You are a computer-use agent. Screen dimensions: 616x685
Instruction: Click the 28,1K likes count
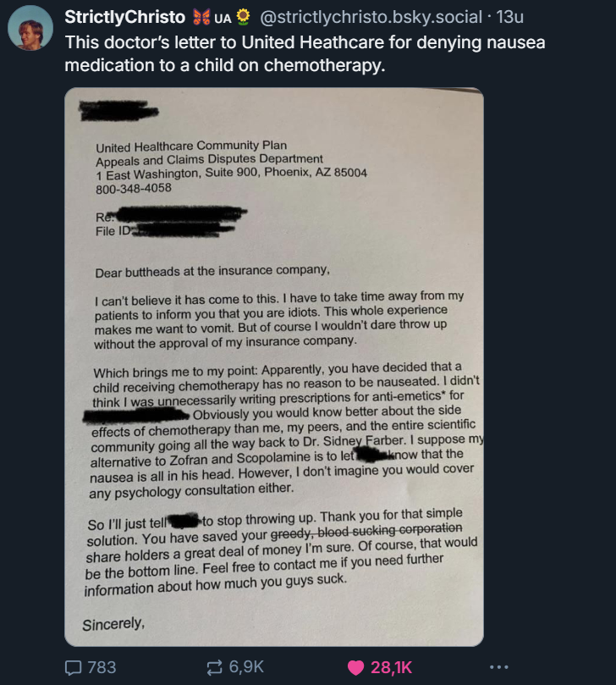(x=391, y=667)
